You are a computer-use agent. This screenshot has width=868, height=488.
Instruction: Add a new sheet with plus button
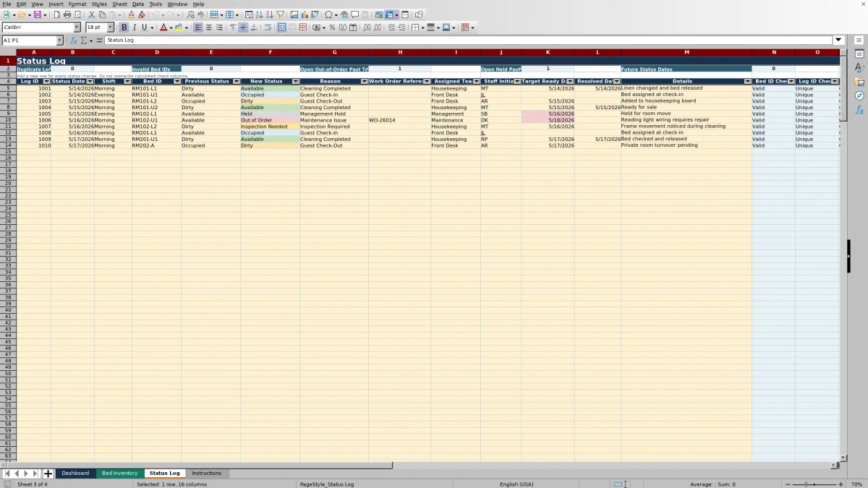tap(48, 474)
